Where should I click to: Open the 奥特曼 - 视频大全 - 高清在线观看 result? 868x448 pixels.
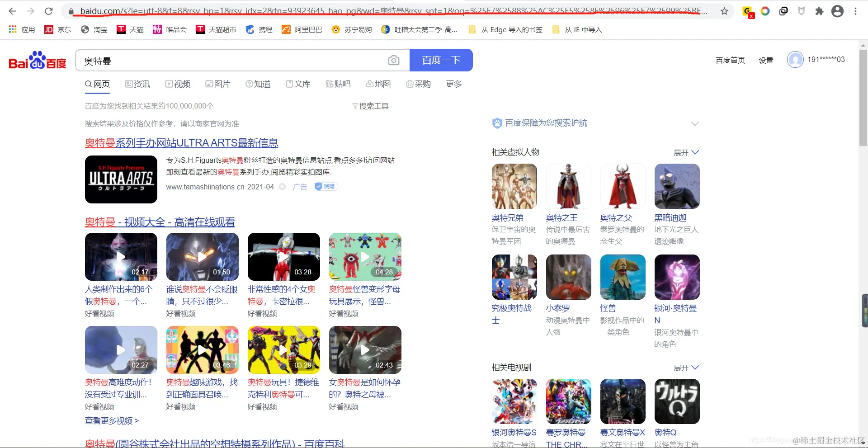pyautogui.click(x=160, y=222)
